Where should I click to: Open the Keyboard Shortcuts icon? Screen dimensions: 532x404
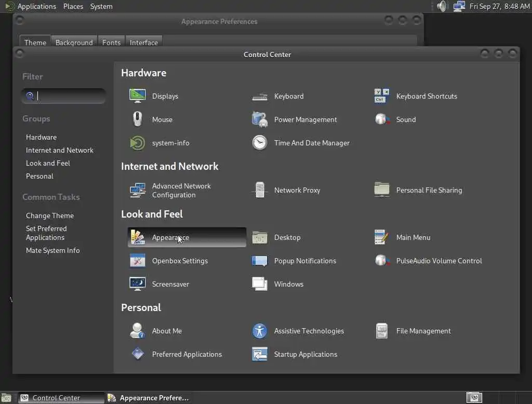pyautogui.click(x=382, y=96)
